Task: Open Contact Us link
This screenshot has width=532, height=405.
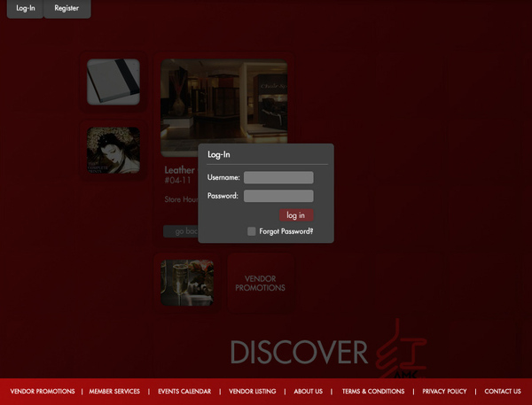Action: (x=503, y=391)
